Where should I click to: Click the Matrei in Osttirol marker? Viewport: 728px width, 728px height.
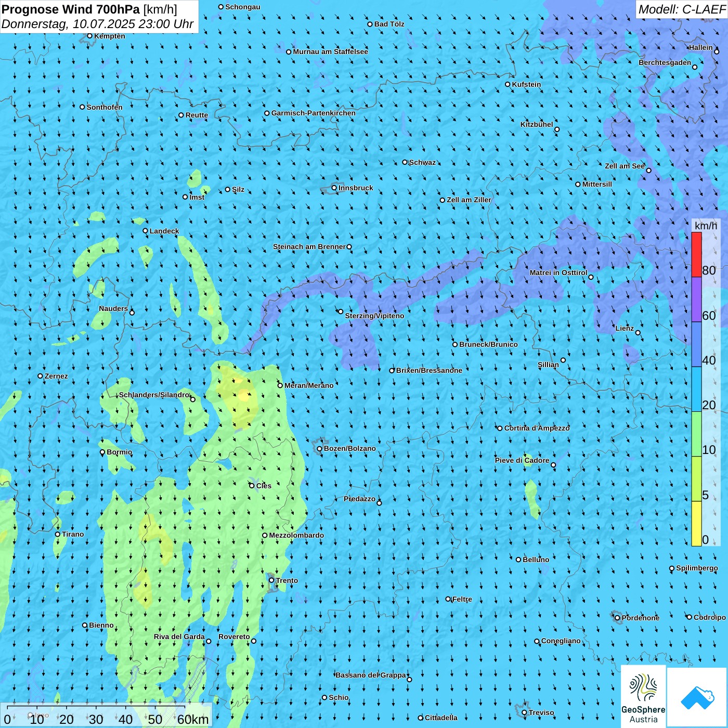click(591, 277)
